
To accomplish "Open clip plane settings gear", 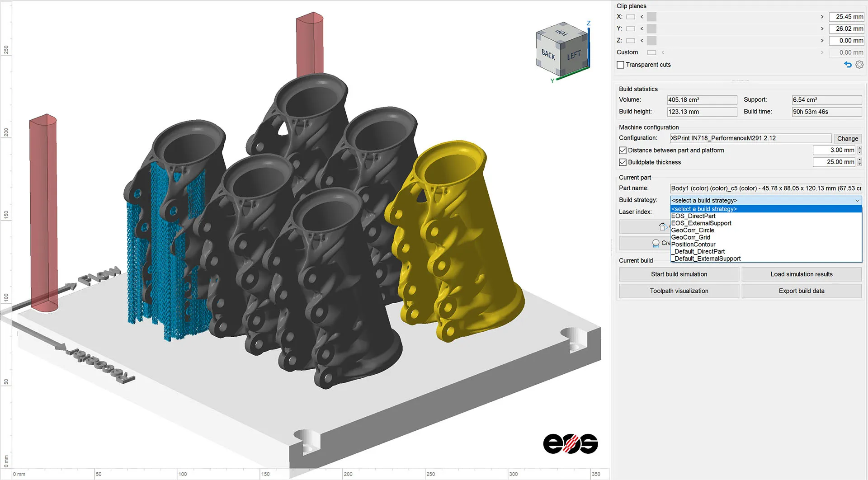I will [x=859, y=65].
